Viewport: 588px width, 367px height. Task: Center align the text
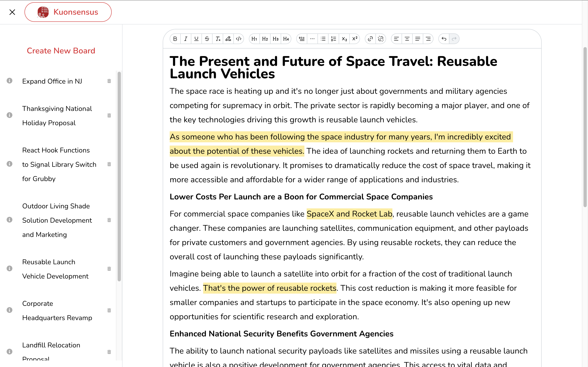[407, 39]
